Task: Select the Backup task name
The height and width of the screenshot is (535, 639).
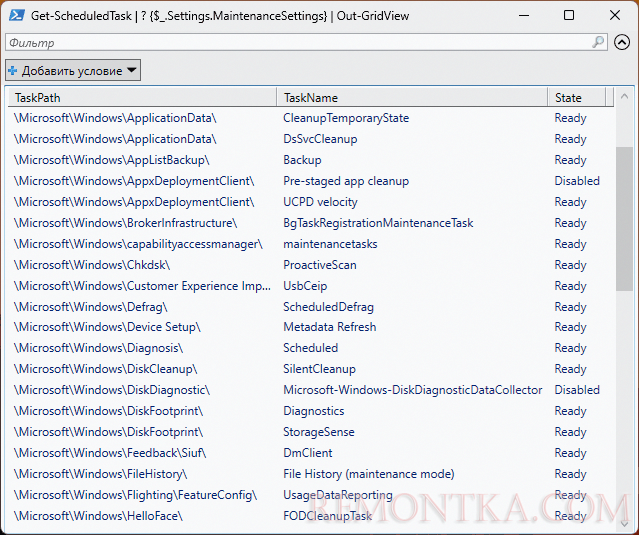Action: [302, 160]
